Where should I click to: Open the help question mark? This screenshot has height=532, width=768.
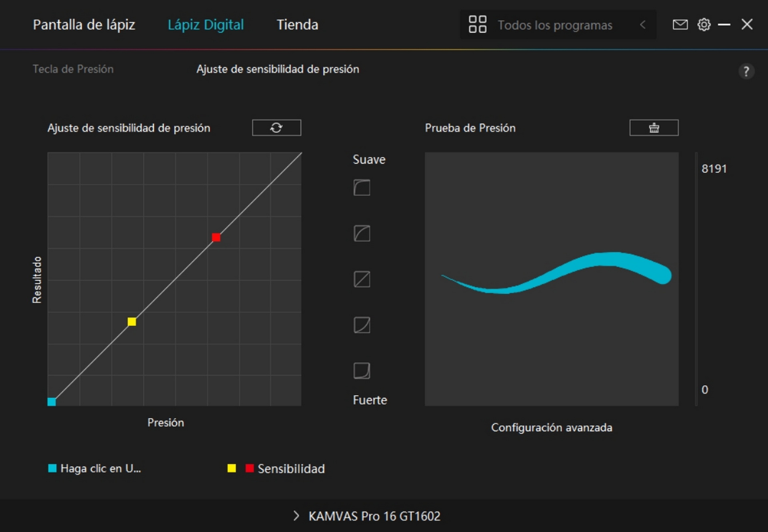coord(746,71)
